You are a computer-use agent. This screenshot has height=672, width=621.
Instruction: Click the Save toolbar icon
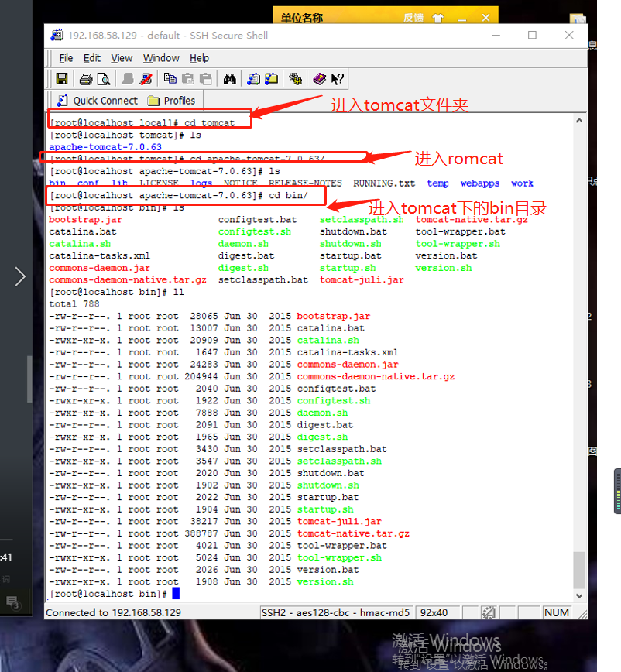pos(62,79)
